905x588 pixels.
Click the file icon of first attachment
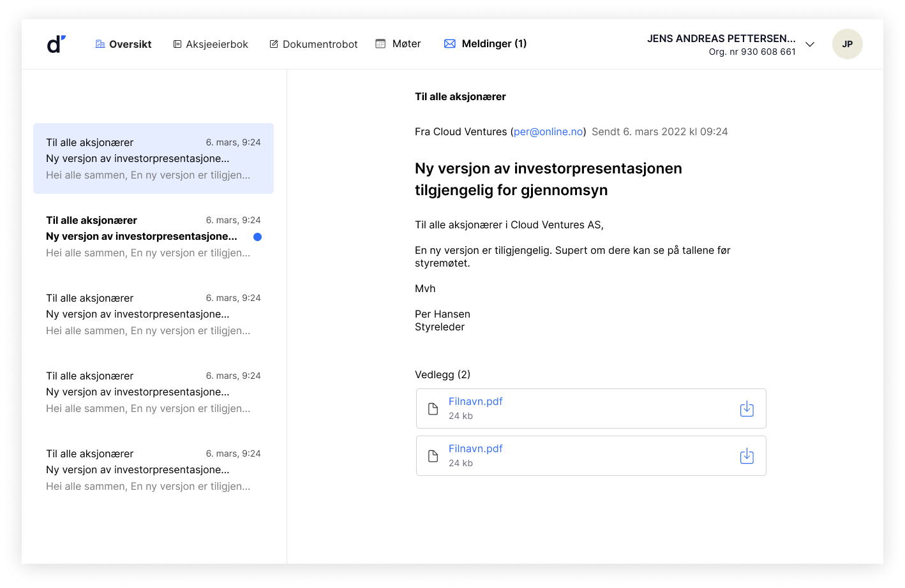tap(433, 409)
